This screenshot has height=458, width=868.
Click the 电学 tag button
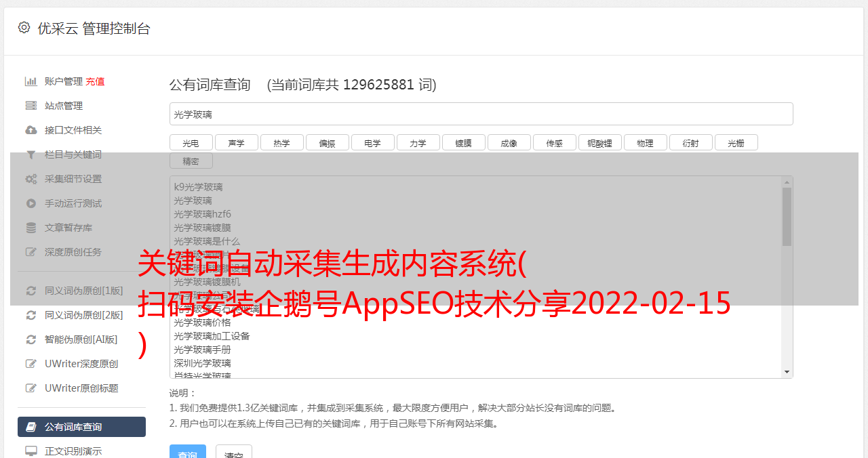(x=372, y=142)
